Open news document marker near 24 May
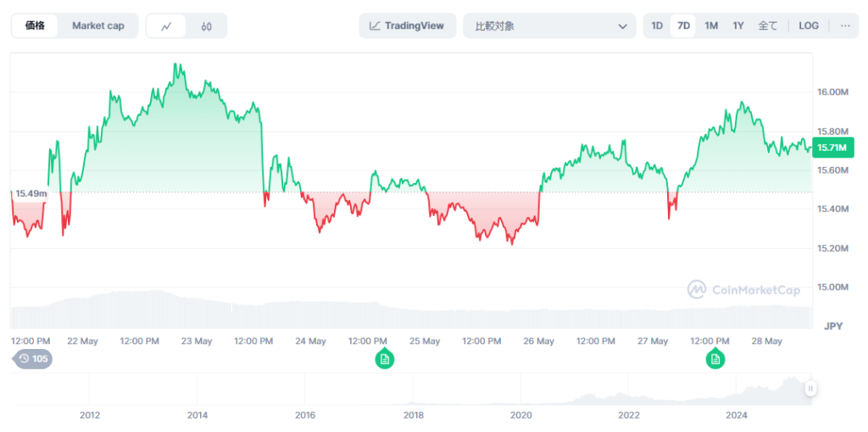The height and width of the screenshot is (432, 868). [384, 359]
